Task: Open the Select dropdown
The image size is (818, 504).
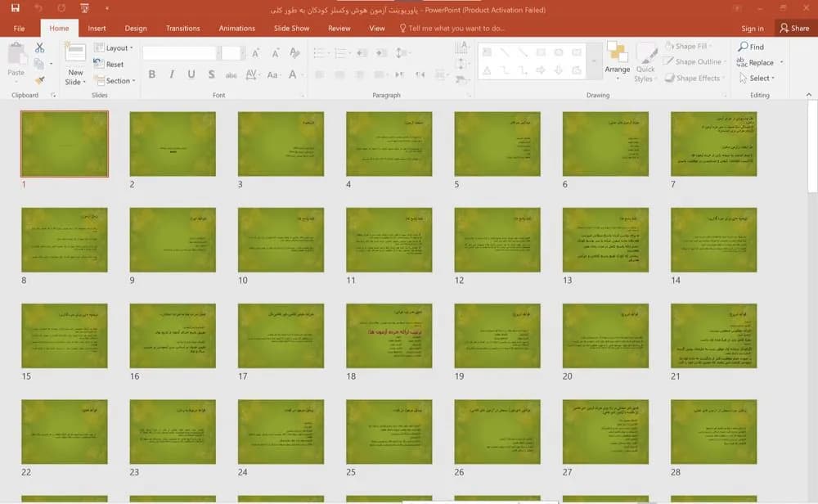Action: click(757, 79)
